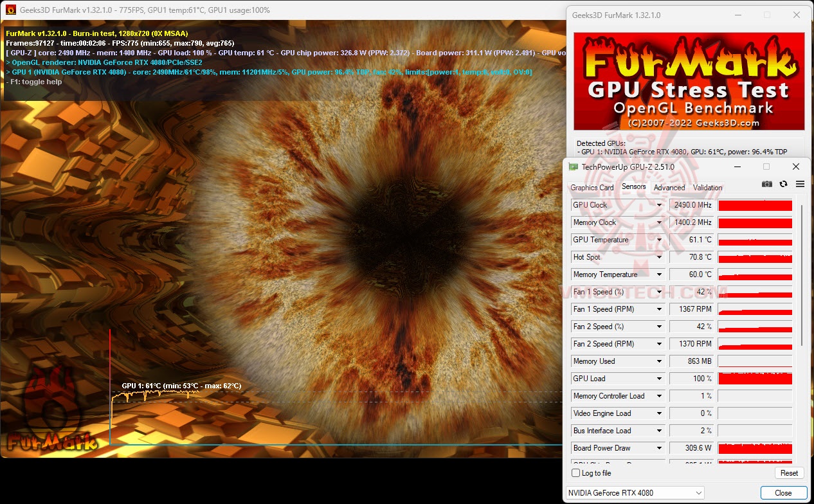This screenshot has width=814, height=504.
Task: Open the Video Engine Load dropdown
Action: [x=659, y=413]
